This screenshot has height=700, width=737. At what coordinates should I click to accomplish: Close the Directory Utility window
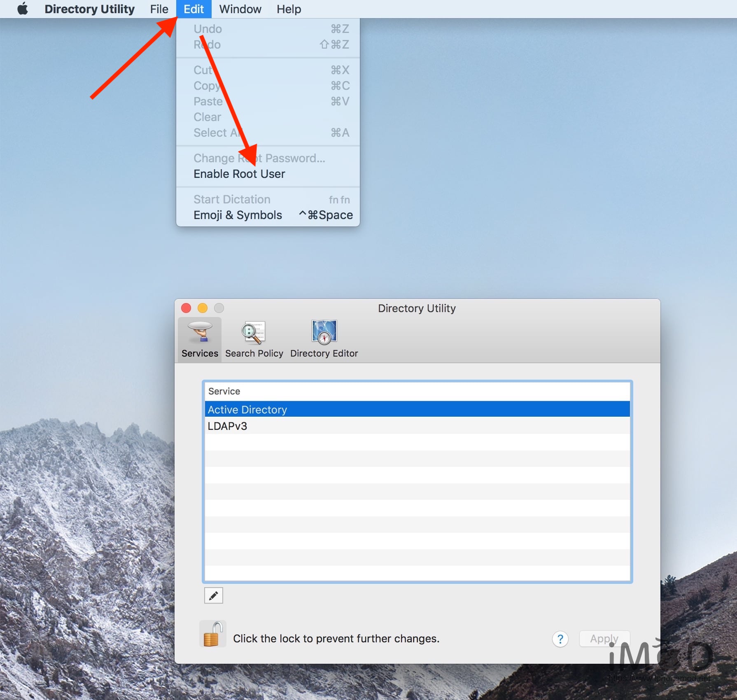[x=186, y=308]
